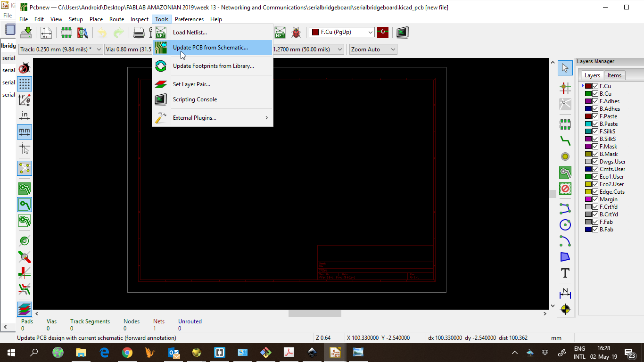
Task: Open Google Chrome from the taskbar
Action: pos(127,353)
